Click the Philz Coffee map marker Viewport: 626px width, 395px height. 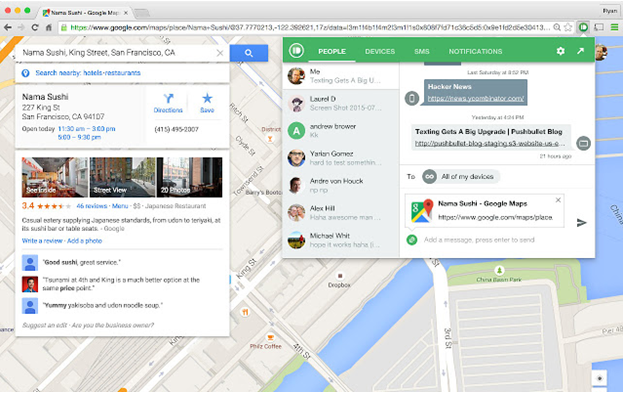[270, 338]
